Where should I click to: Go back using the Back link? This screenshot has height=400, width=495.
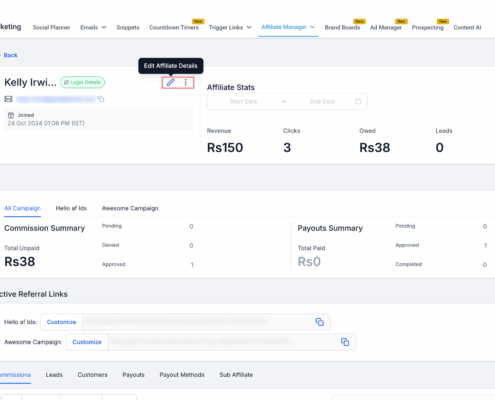click(x=10, y=55)
